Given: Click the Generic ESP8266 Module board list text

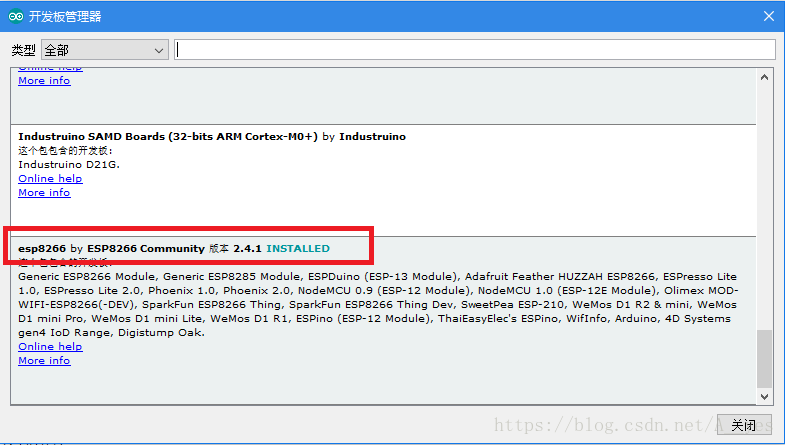Looking at the screenshot, I should [378, 304].
